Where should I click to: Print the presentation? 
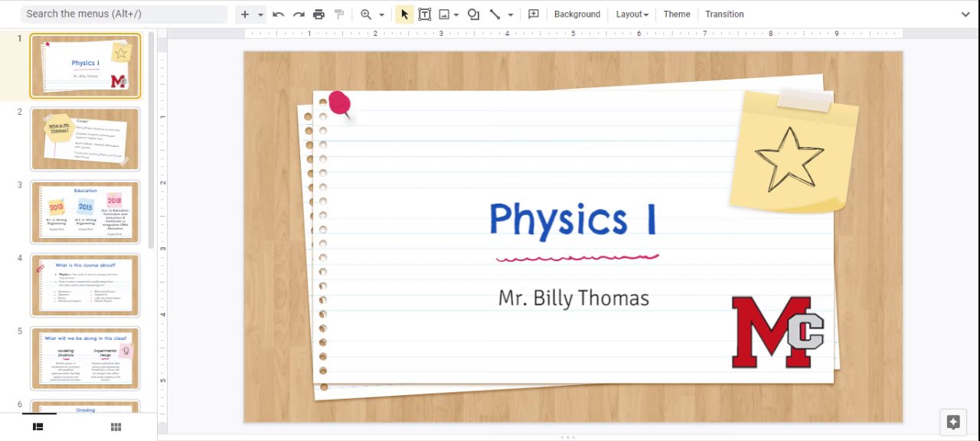click(318, 15)
